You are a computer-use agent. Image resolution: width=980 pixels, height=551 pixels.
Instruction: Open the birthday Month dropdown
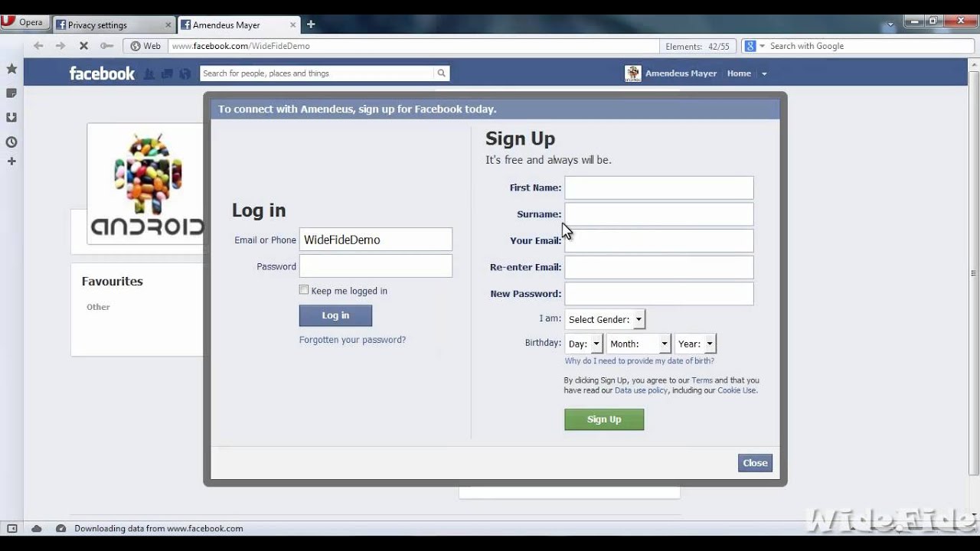[x=639, y=344]
